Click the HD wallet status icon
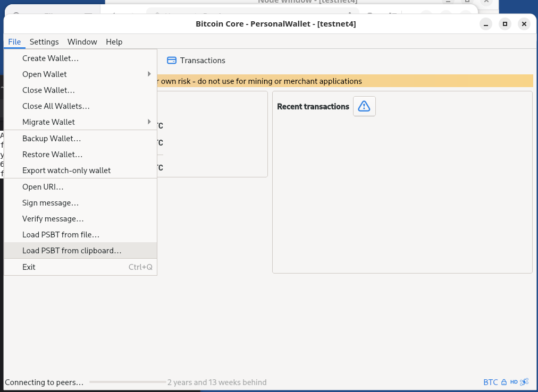 pyautogui.click(x=514, y=382)
